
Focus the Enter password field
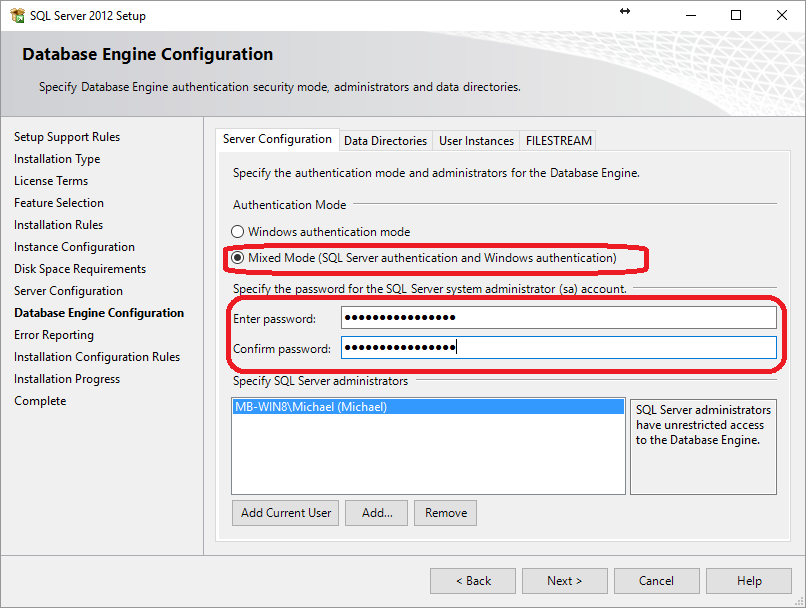(x=558, y=317)
